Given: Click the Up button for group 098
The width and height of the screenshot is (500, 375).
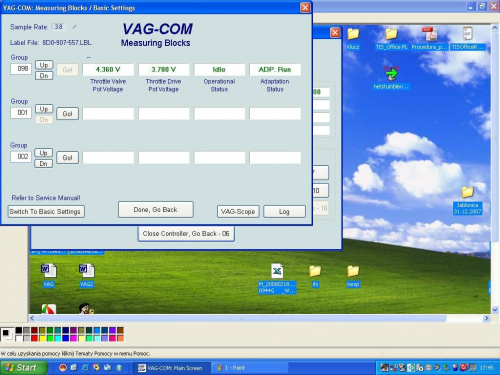Looking at the screenshot, I should click(44, 65).
